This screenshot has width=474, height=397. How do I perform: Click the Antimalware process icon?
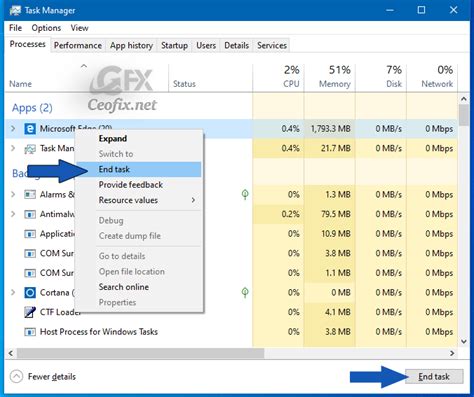click(30, 214)
